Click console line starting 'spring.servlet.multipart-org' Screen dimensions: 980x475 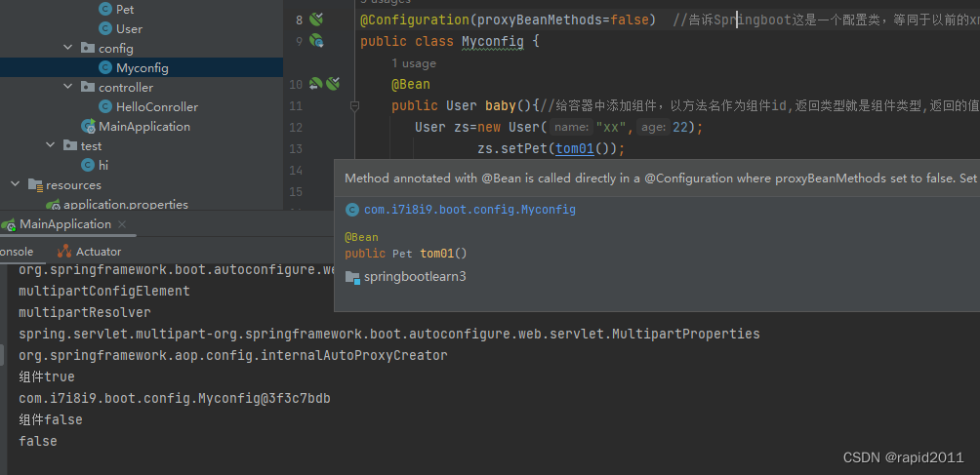(x=388, y=334)
